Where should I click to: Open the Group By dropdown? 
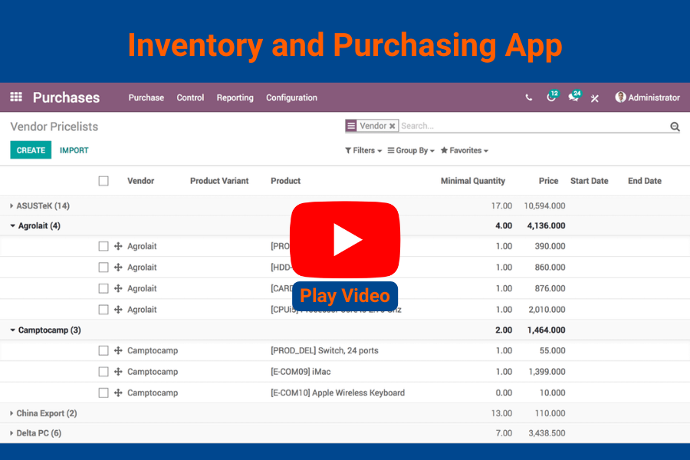point(411,151)
